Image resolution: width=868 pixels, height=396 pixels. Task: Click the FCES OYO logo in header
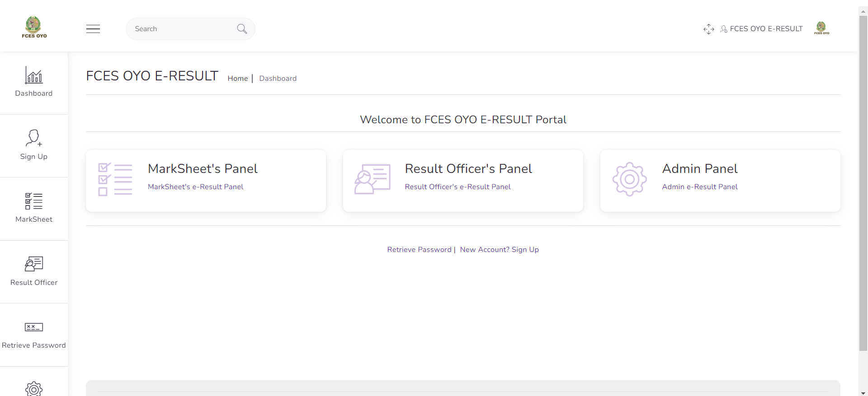coord(34,27)
